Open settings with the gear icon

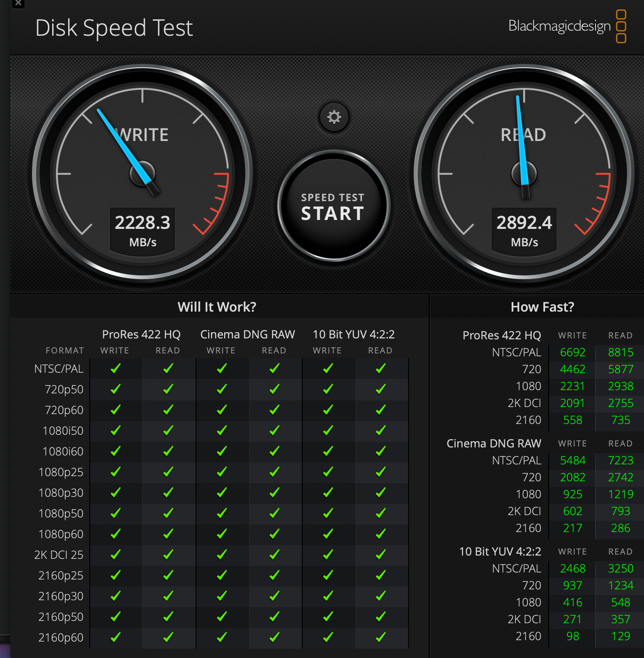(334, 117)
